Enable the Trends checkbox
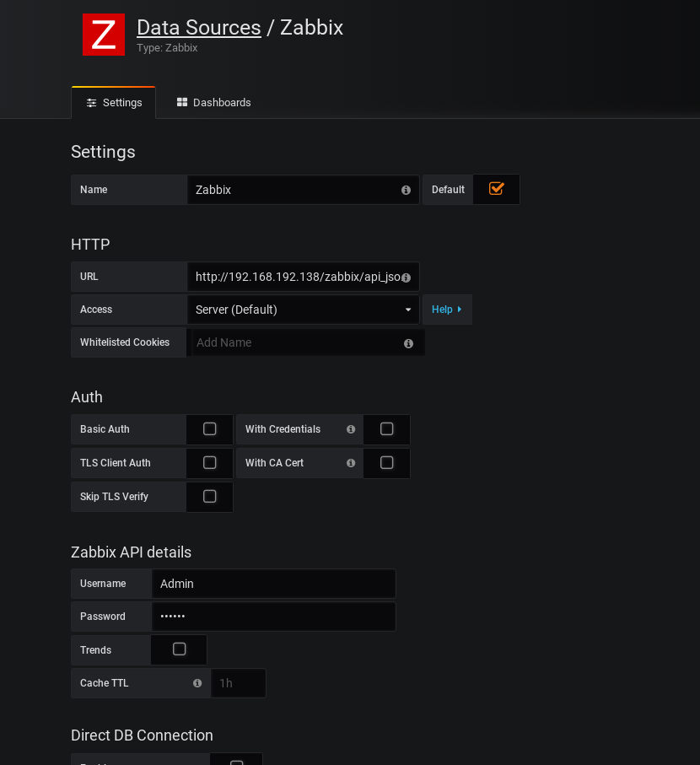 [x=180, y=649]
